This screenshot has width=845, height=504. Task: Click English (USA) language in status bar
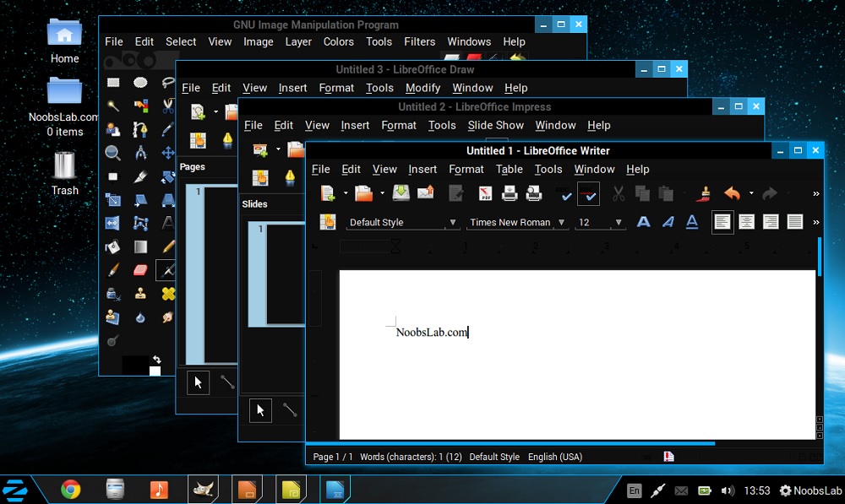pos(555,457)
